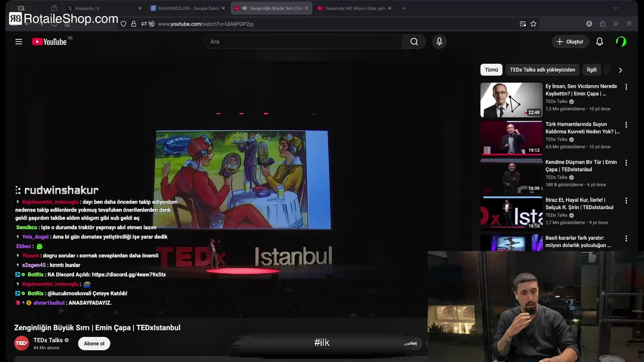Open YouTube notifications bell
The height and width of the screenshot is (362, 644).
599,42
